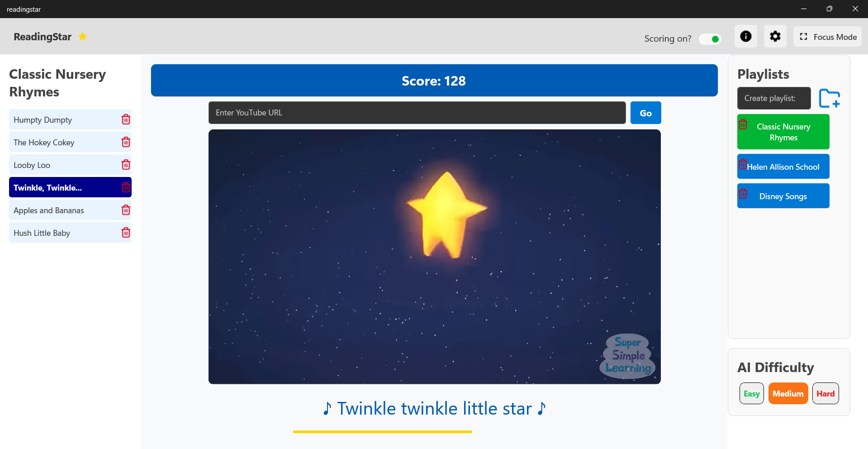Screen dimensions: 868x449
Task: Open the Disney Songs playlist
Action: 783,196
